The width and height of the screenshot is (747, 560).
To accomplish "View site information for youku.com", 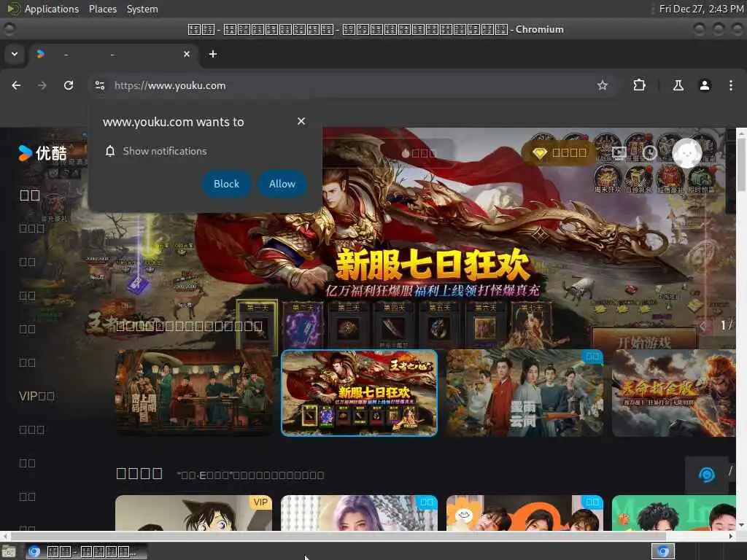I will coord(100,85).
